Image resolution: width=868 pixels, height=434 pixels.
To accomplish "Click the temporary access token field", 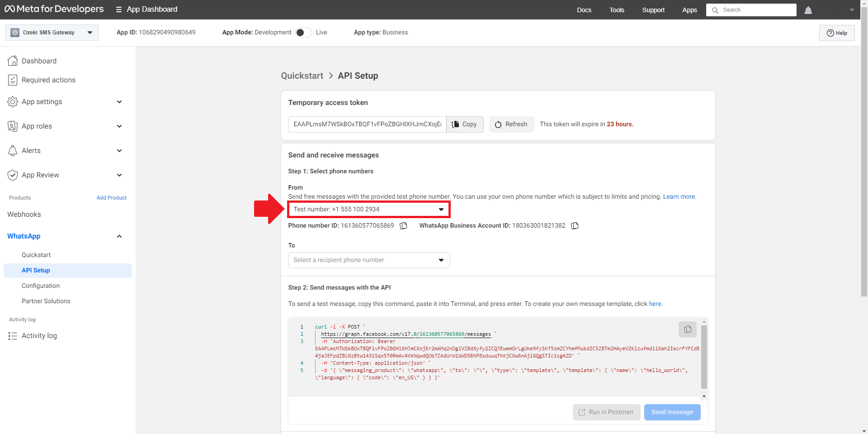I will (367, 124).
